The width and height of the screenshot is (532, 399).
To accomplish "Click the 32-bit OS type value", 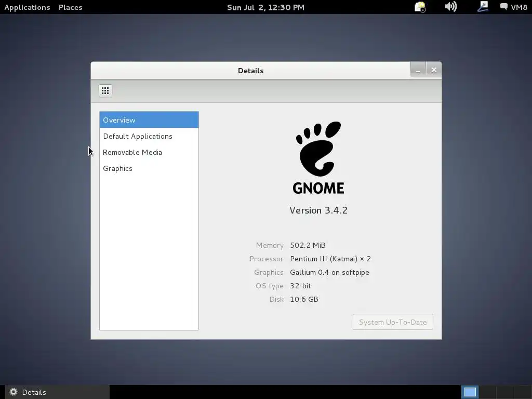I will tap(301, 286).
